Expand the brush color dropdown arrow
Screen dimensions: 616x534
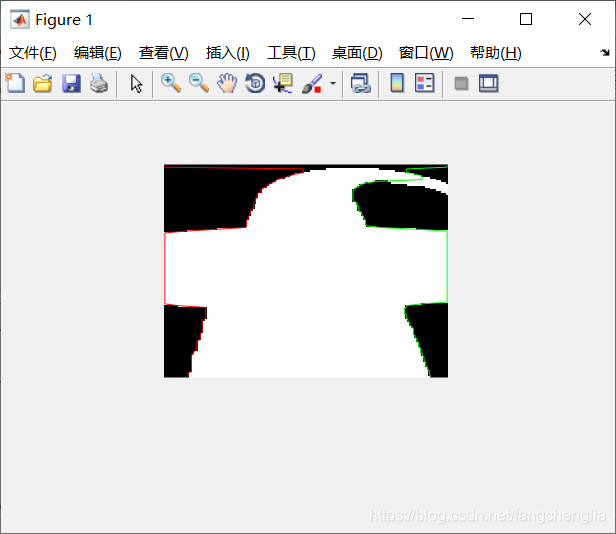click(x=333, y=83)
